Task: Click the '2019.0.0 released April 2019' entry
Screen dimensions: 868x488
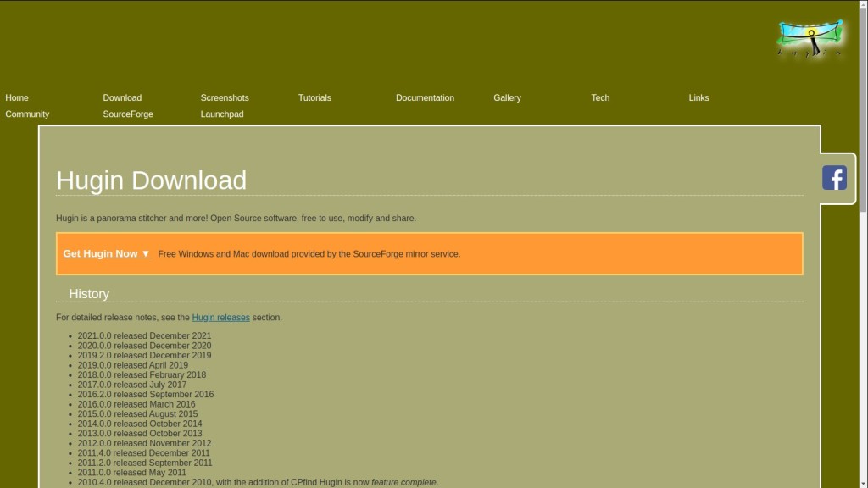Action: point(133,365)
